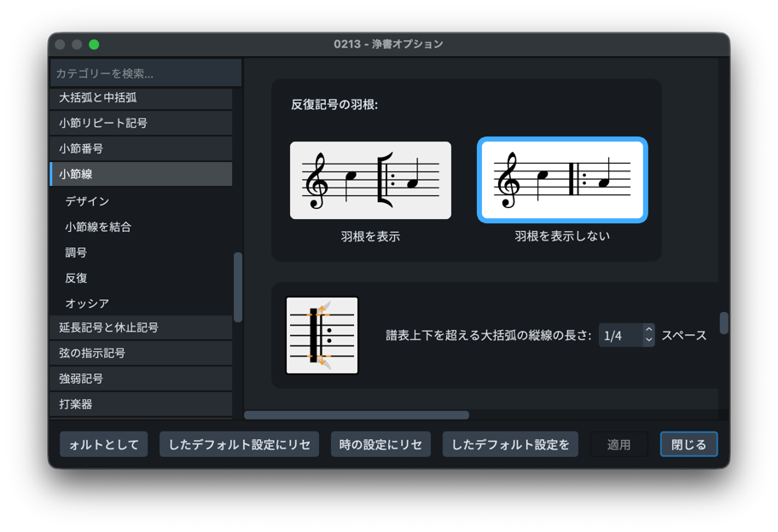Screen dimensions: 778x532
Task: Go to the 反復 subsection
Action: [77, 278]
